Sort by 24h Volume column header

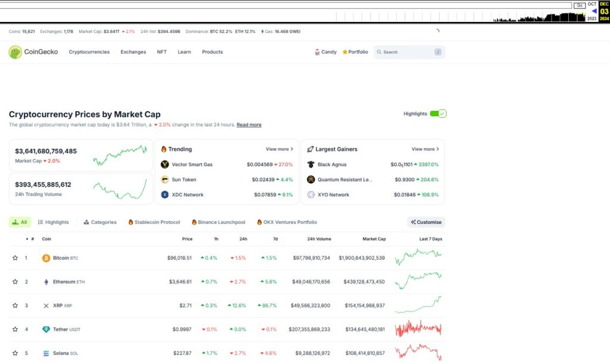pos(319,239)
